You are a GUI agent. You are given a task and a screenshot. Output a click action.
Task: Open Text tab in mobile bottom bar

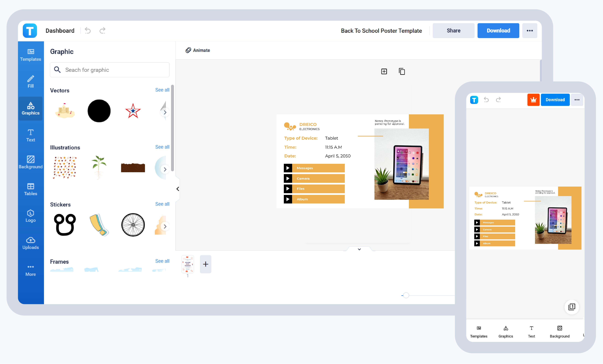tap(531, 332)
